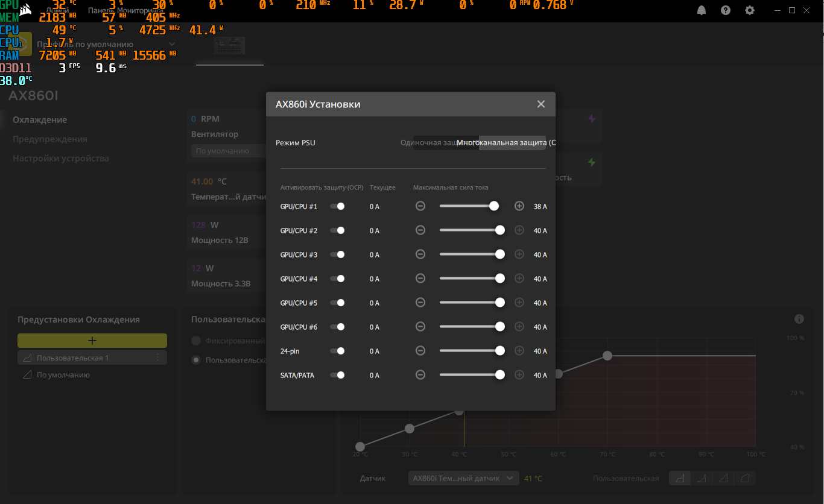Click the purple lightning bolt icon
The image size is (824, 504).
(x=592, y=119)
